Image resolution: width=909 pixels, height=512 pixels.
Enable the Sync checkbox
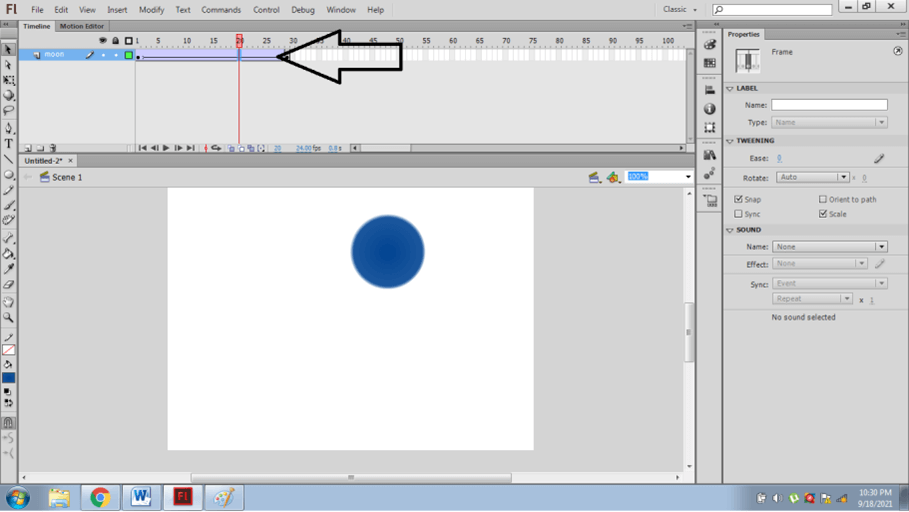pyautogui.click(x=739, y=214)
